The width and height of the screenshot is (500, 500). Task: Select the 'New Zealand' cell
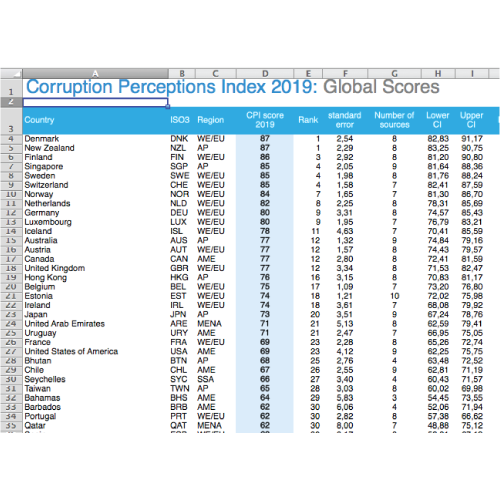click(95, 148)
